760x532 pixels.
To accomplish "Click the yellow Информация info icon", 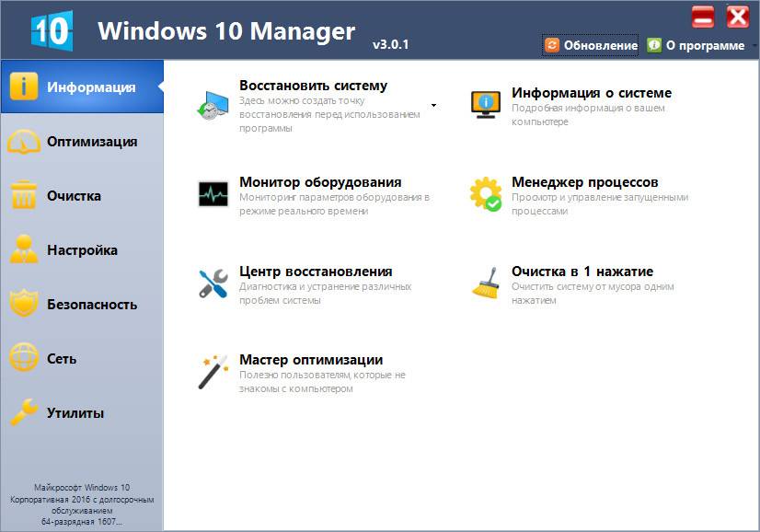I will [x=23, y=87].
